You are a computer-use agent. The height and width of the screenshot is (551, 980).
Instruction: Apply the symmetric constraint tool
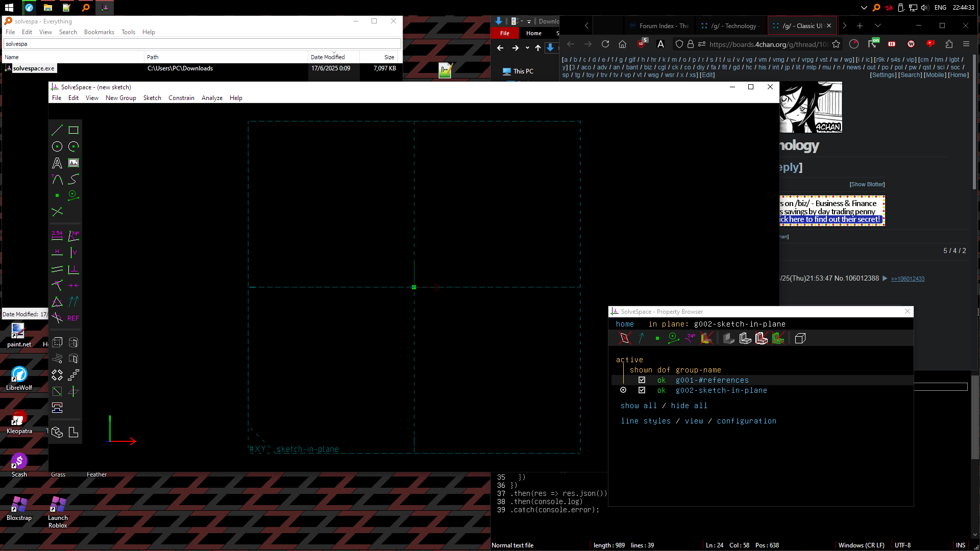[x=73, y=285]
